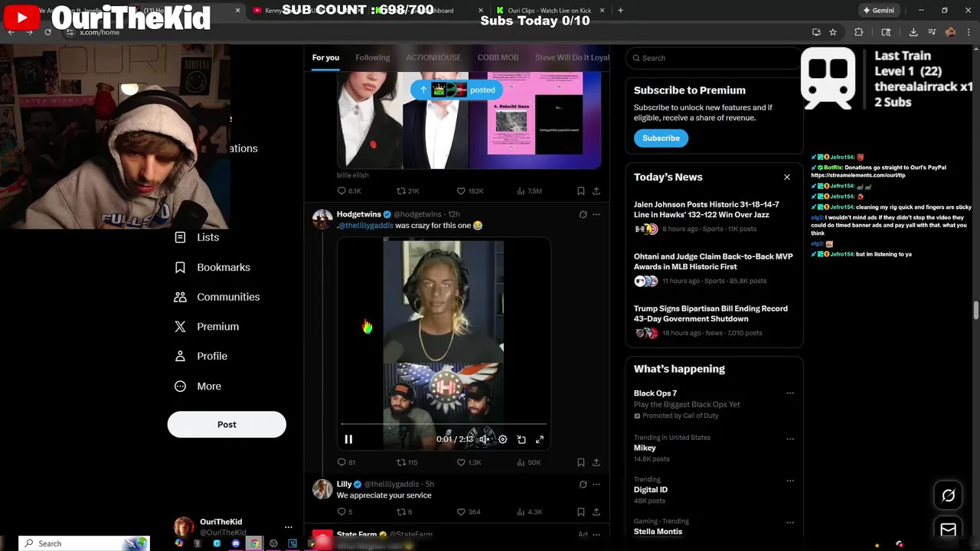
Task: Switch to For you tab
Action: pyautogui.click(x=325, y=57)
